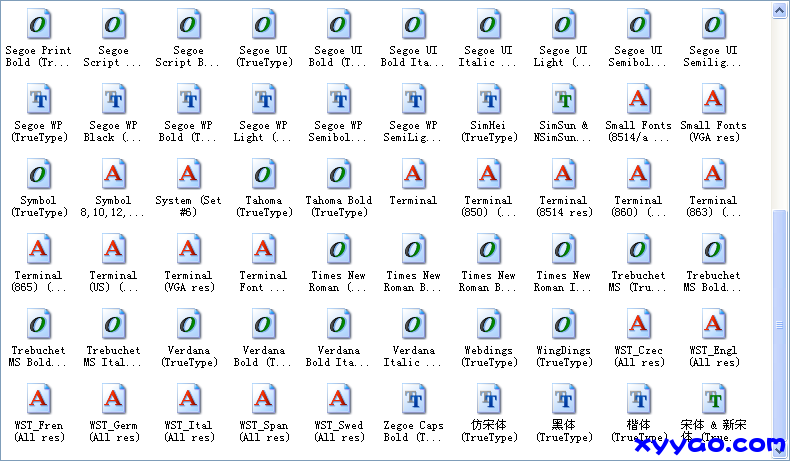Select the WST_Fren (All res) font icon
Screen dimensions: 790x461
pos(39,399)
